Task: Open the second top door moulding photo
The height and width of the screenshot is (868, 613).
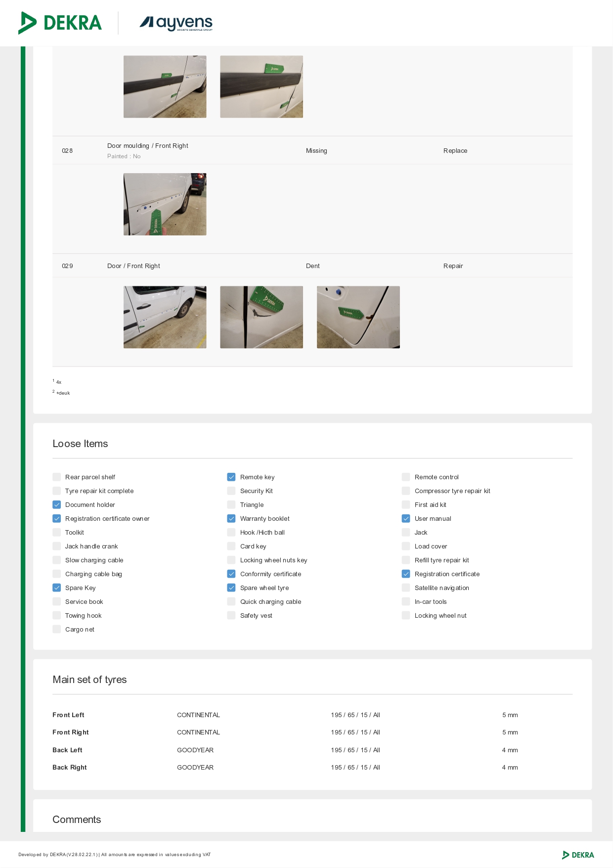Action: tap(262, 87)
